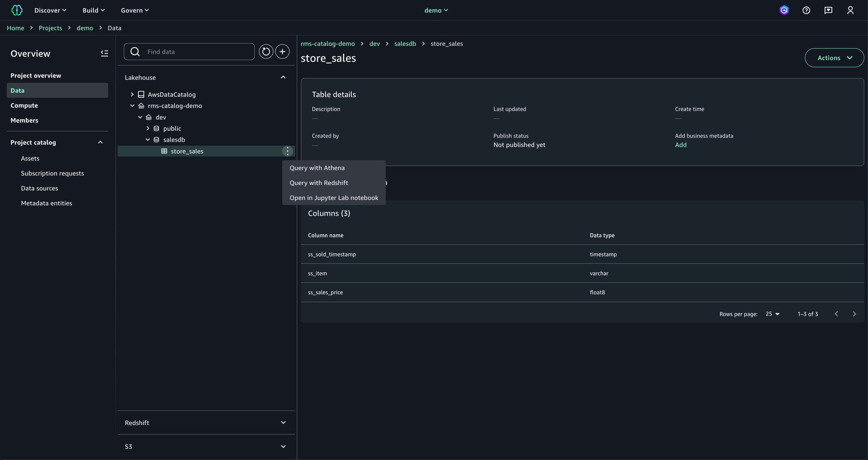Image resolution: width=868 pixels, height=460 pixels.
Task: Click the Add business metadata link
Action: [680, 145]
